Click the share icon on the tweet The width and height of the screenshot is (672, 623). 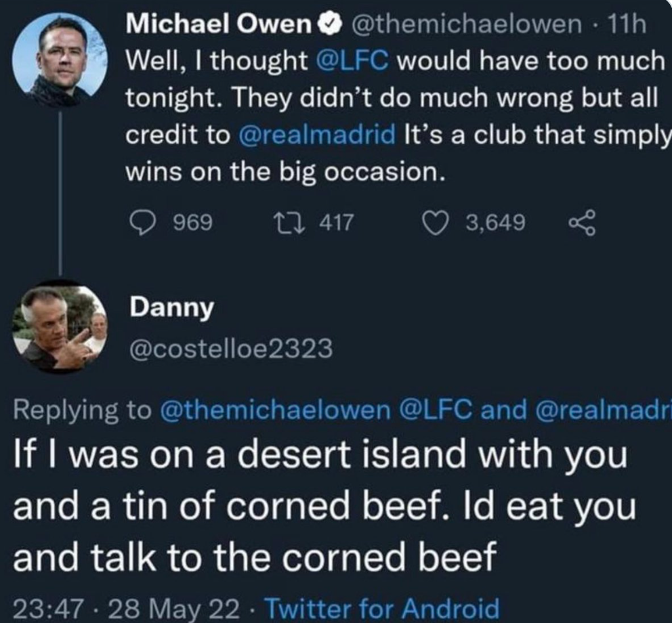[x=582, y=223]
